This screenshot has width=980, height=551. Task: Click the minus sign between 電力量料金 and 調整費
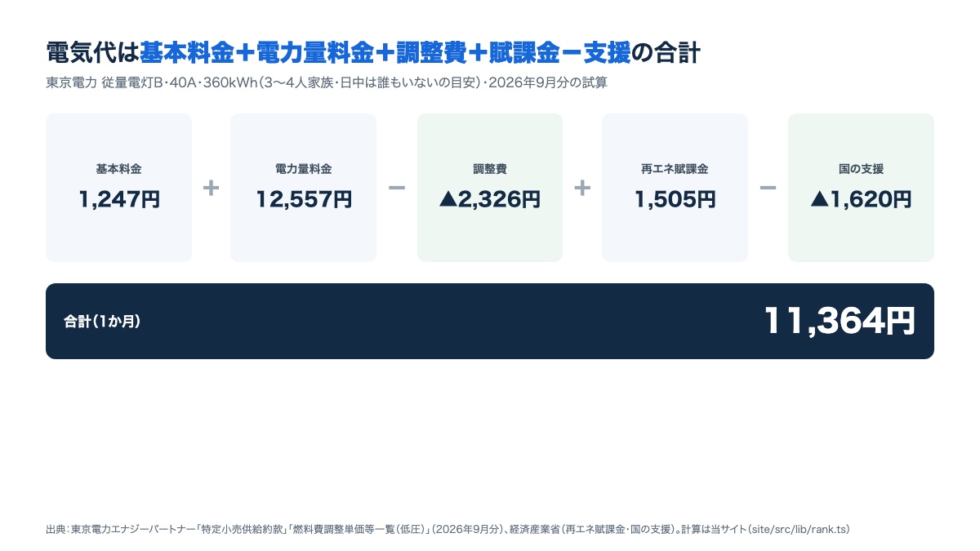coord(396,188)
